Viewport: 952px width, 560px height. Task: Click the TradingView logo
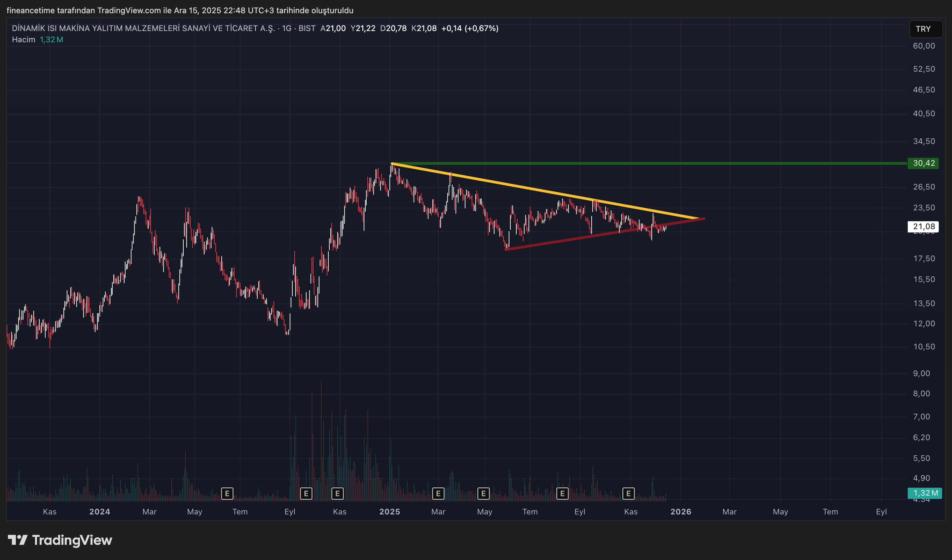click(x=60, y=540)
